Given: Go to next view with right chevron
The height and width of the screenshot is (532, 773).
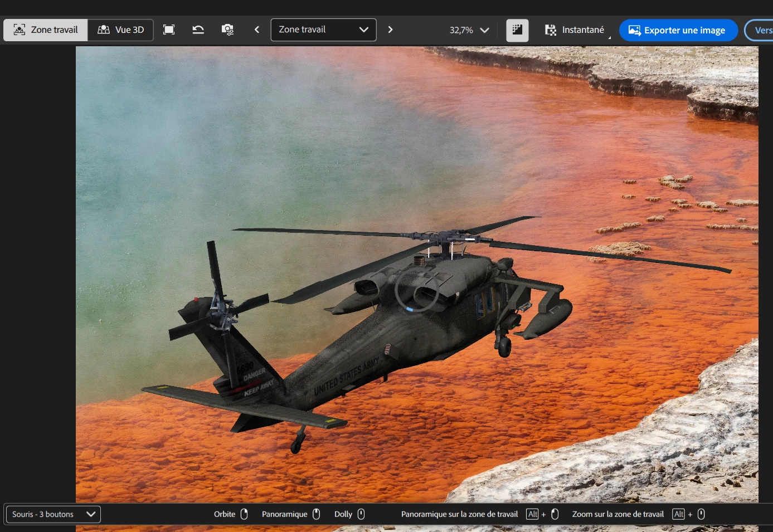Looking at the screenshot, I should (390, 30).
